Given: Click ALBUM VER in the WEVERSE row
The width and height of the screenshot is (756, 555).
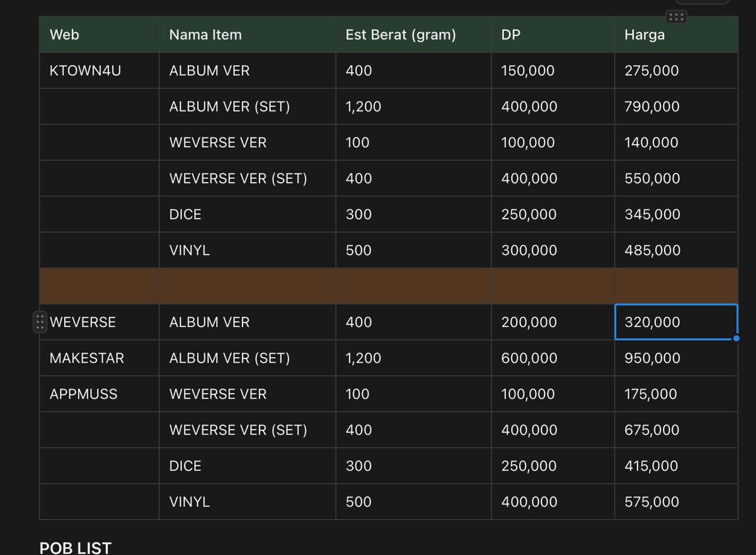Looking at the screenshot, I should point(248,322).
